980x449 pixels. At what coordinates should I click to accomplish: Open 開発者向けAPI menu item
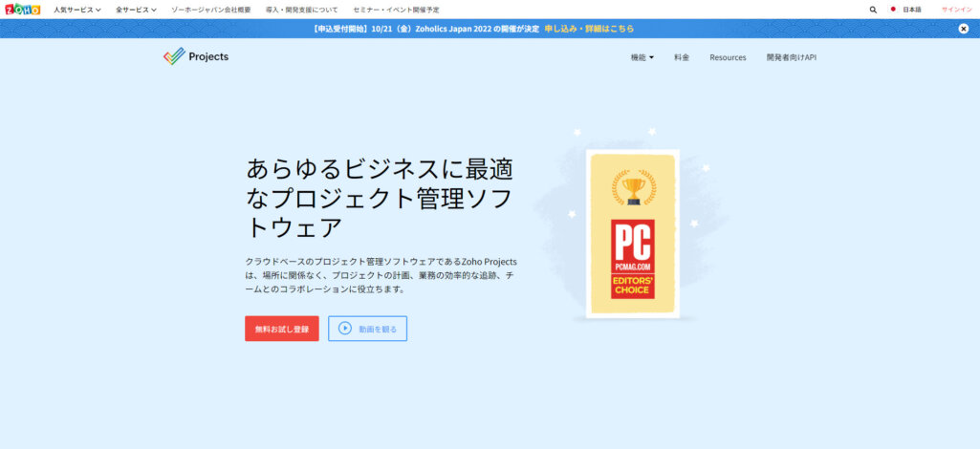coord(792,57)
